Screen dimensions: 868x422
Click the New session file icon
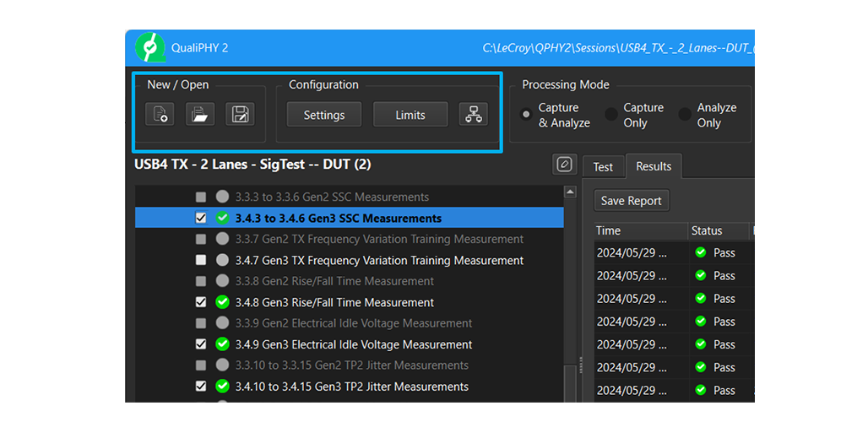160,115
